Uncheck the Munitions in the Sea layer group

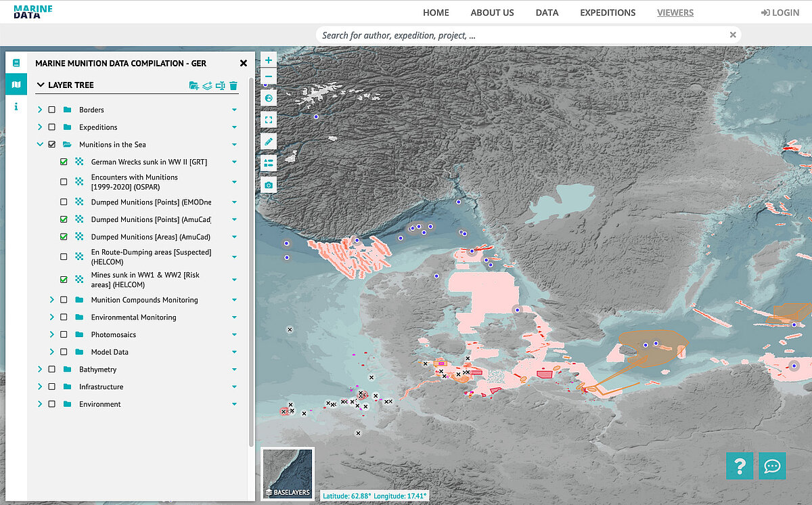coord(52,144)
